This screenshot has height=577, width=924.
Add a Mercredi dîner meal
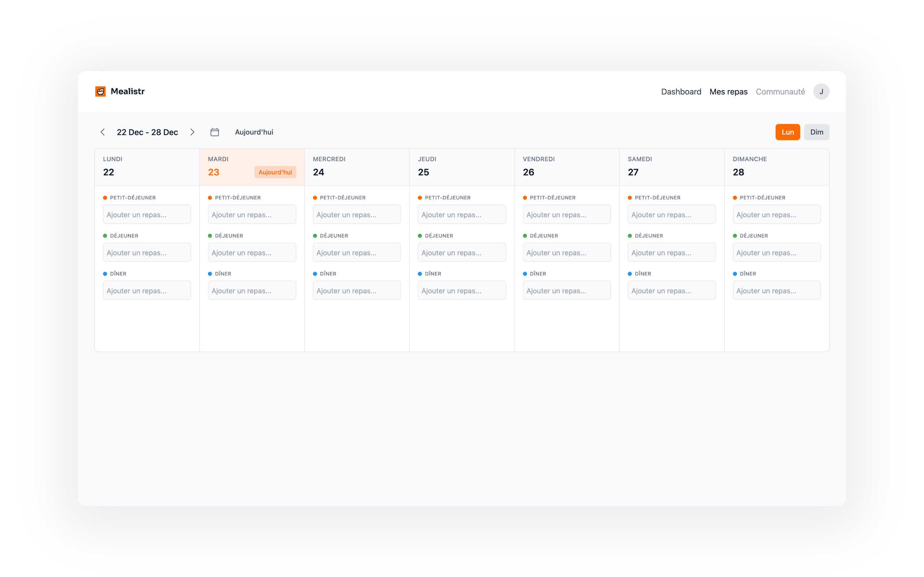coord(357,291)
